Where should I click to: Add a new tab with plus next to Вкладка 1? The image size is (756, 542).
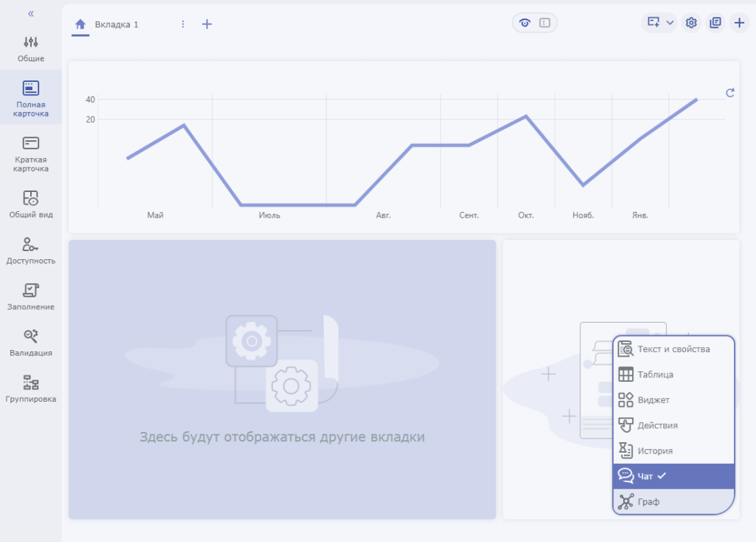207,24
